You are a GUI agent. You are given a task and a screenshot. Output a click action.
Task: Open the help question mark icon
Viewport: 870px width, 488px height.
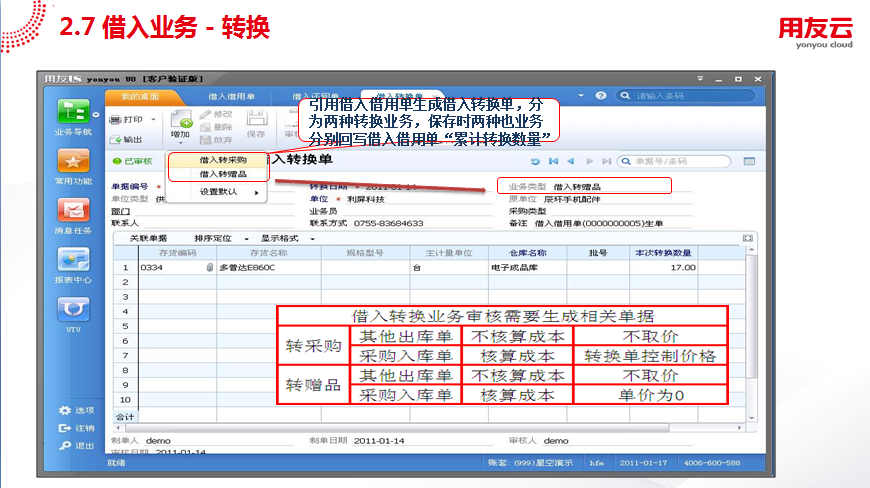coord(601,95)
